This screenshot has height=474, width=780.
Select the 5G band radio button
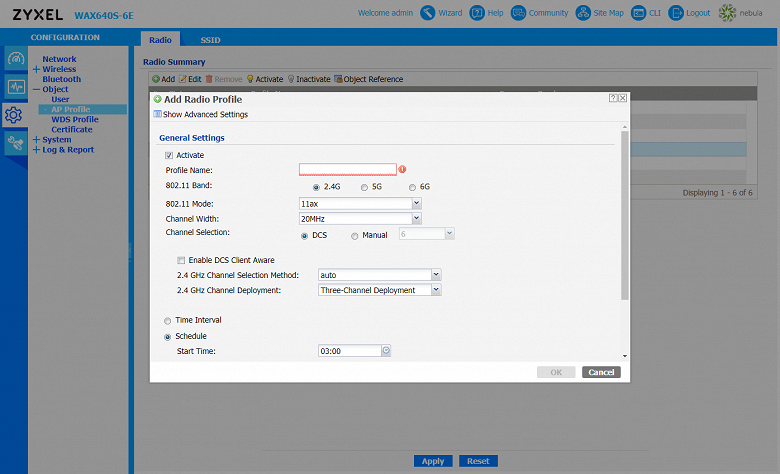364,187
